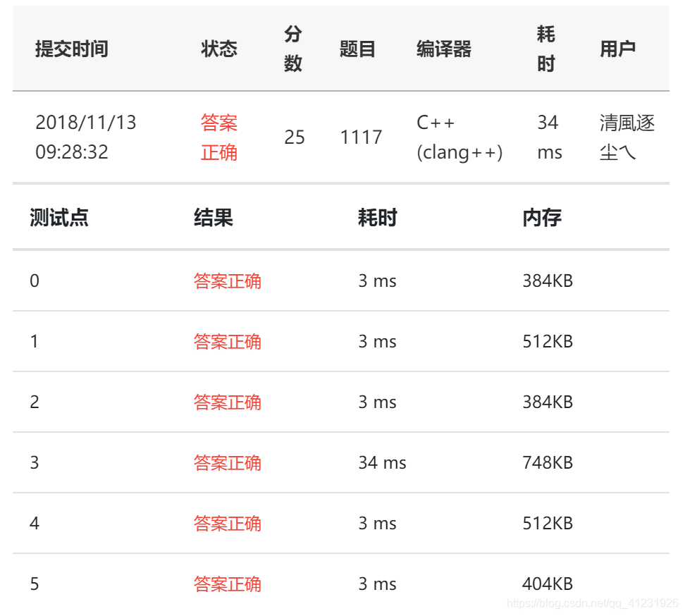685x616 pixels.
Task: Click 答案正确 result for test point 1
Action: coord(227,342)
